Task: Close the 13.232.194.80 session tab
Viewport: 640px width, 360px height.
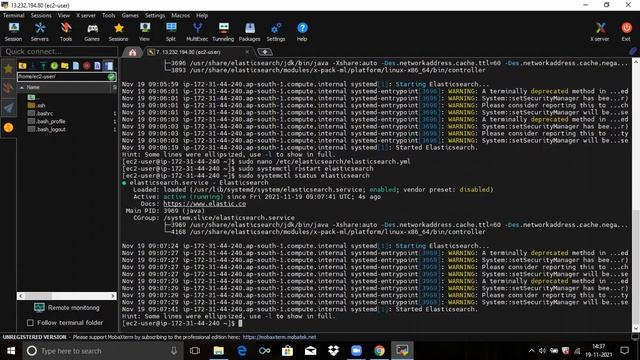Action: coord(247,52)
